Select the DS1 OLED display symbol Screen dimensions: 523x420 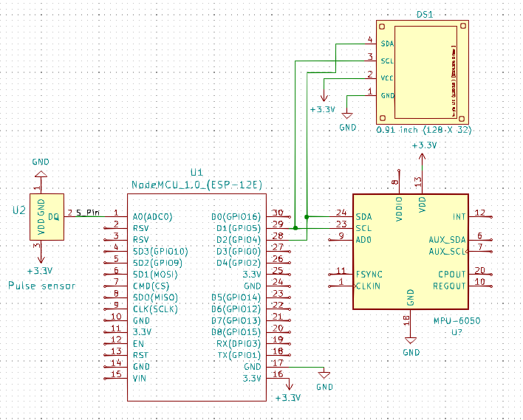(423, 72)
